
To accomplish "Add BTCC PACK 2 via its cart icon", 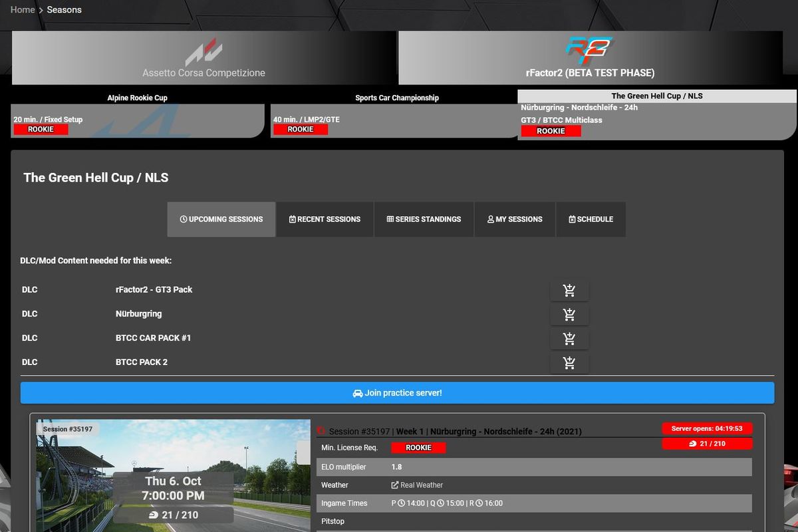I will click(x=569, y=362).
